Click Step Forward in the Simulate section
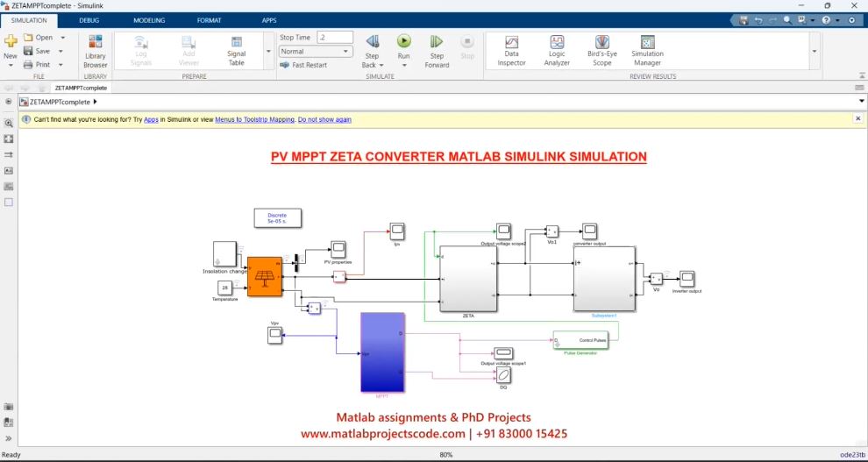This screenshot has width=868, height=462. [x=437, y=51]
